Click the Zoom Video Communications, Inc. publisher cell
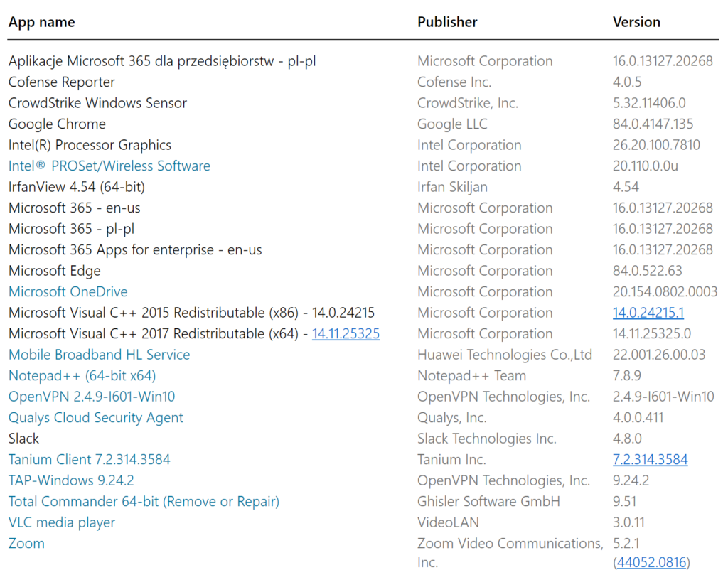This screenshot has height=575, width=728. point(510,552)
